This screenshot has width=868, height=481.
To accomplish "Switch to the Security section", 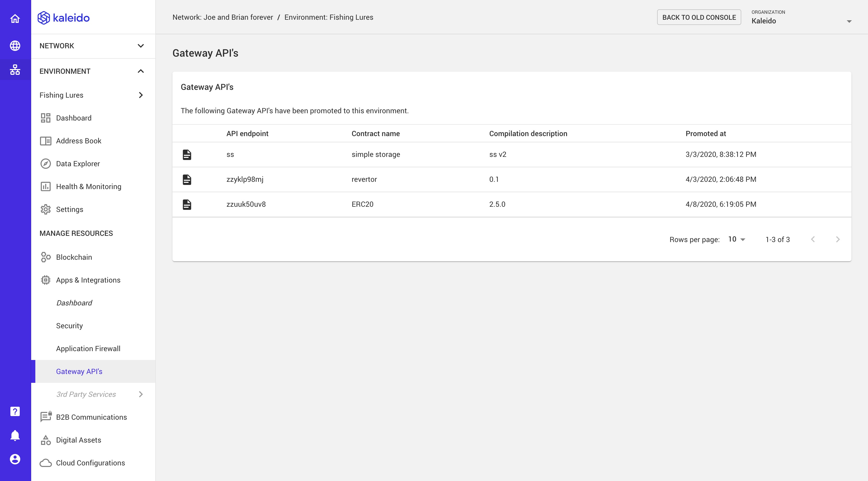I will [x=69, y=326].
